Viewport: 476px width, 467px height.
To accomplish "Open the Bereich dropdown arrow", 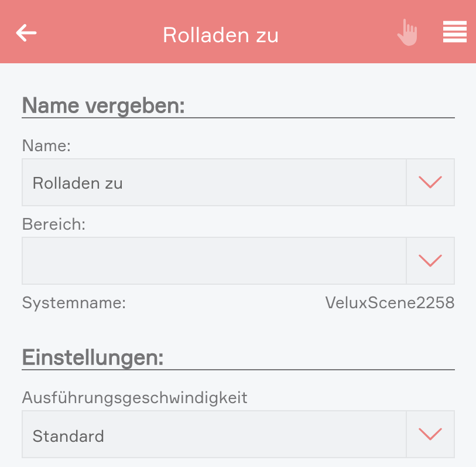I will click(430, 261).
